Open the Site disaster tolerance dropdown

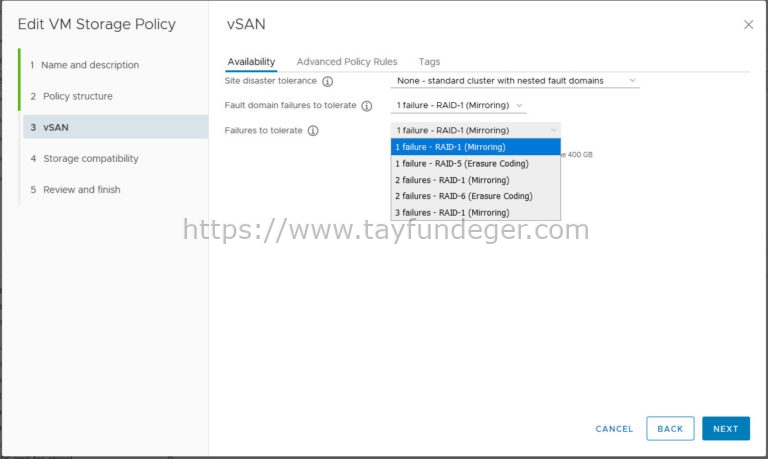[514, 81]
